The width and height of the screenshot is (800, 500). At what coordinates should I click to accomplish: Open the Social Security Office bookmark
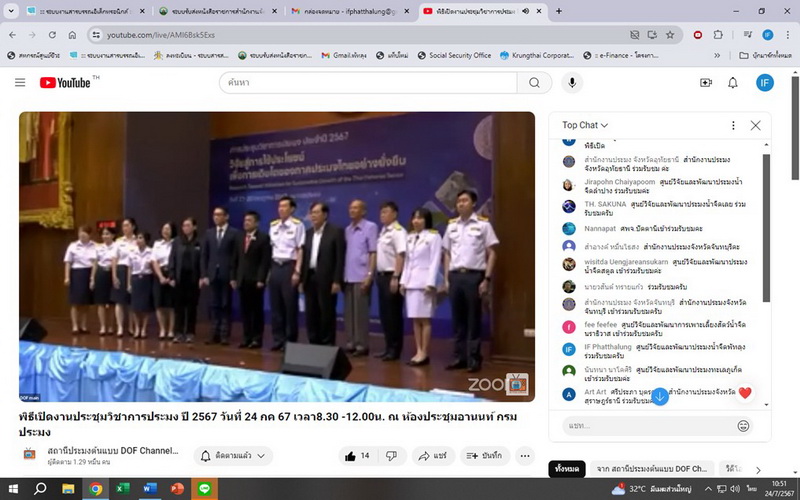454,55
